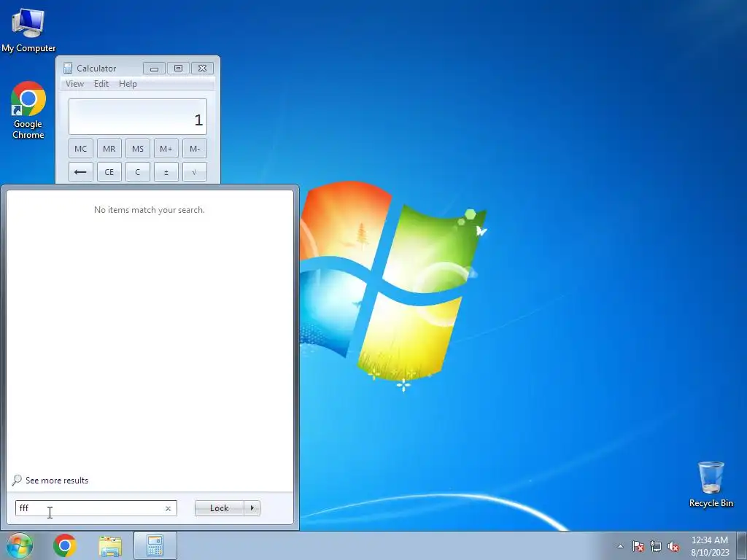The image size is (747, 560).
Task: Maximize the Calculator window
Action: click(x=178, y=68)
